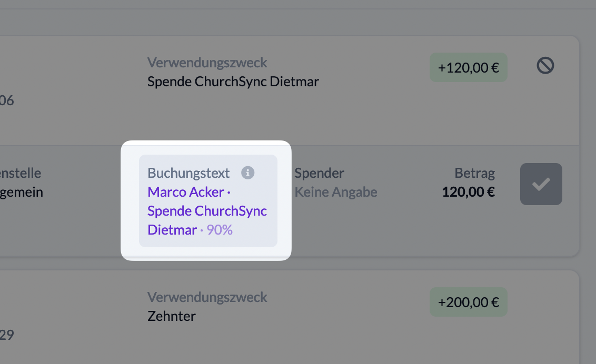
Task: Edit the Betrag value 120,00 €
Action: tap(468, 192)
